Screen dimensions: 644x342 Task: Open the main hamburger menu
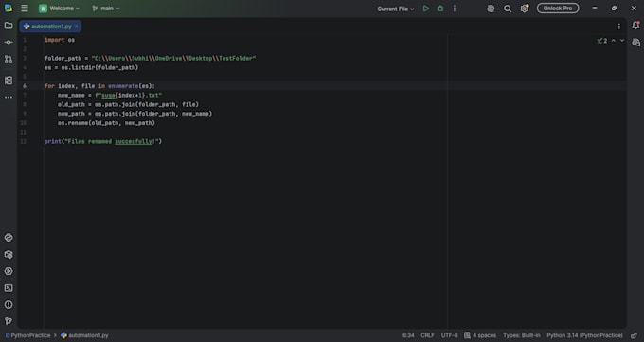pyautogui.click(x=25, y=9)
